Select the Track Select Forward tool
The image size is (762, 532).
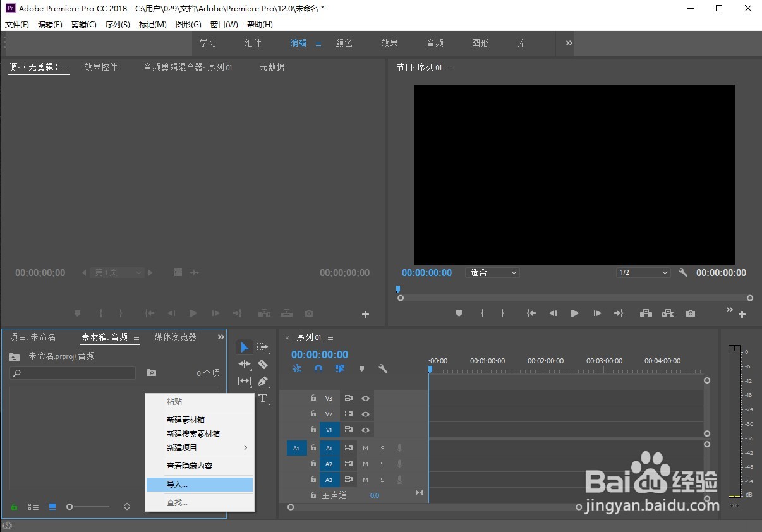point(263,347)
